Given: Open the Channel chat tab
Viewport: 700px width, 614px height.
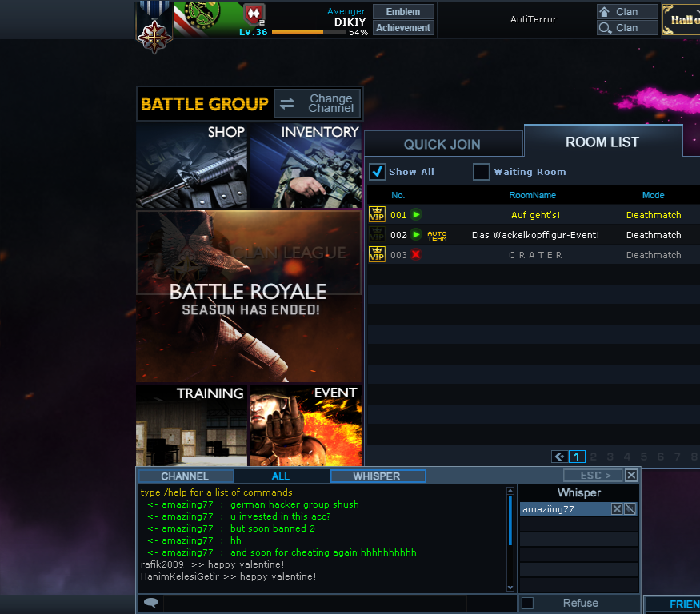Looking at the screenshot, I should point(186,476).
